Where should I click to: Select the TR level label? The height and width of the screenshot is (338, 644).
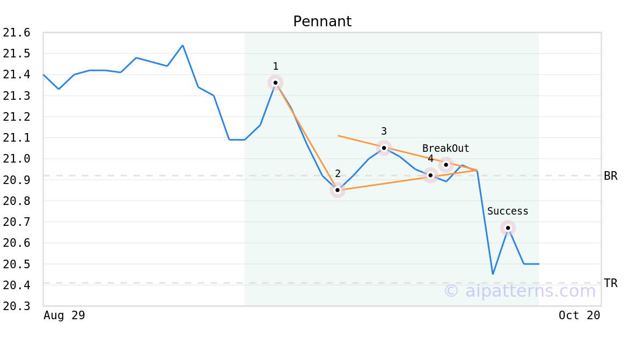[610, 283]
